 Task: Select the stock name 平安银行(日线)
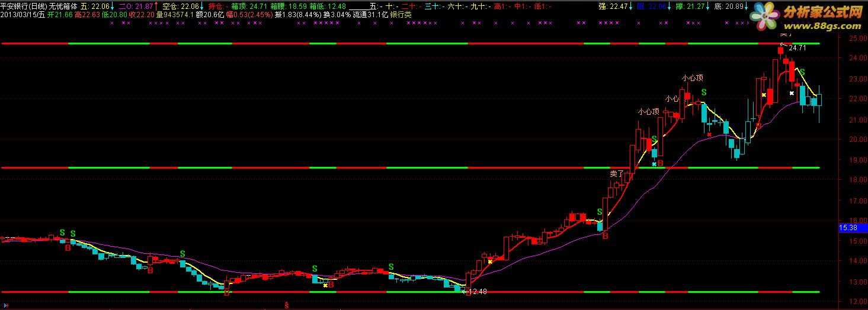click(23, 7)
